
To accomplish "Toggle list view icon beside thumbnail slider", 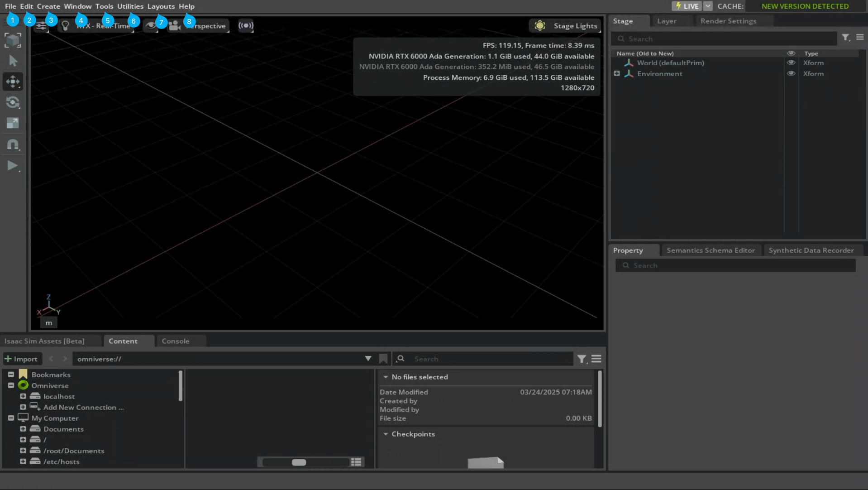I will pyautogui.click(x=356, y=462).
